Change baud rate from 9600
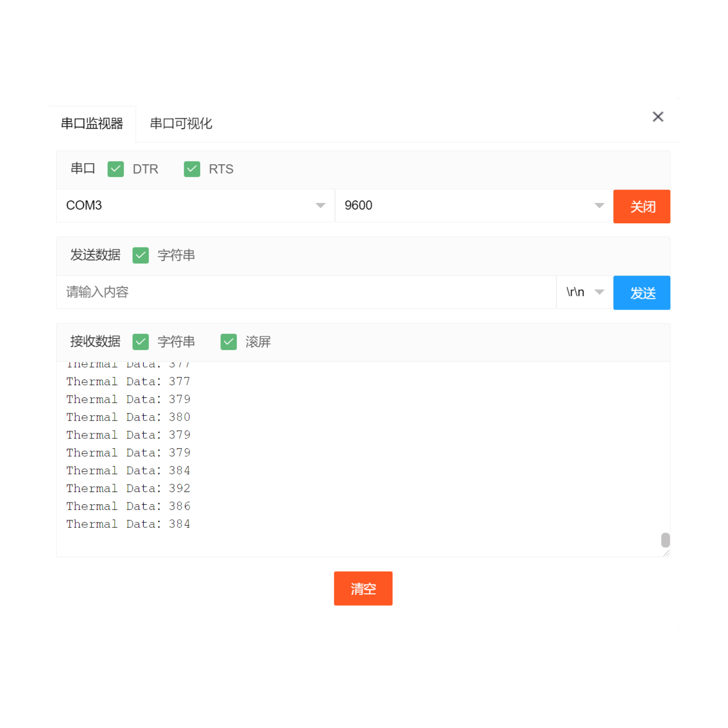Viewport: 728px width, 728px height. point(473,206)
